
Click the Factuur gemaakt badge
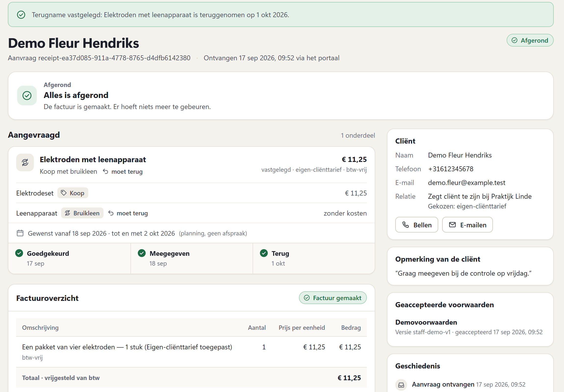click(333, 298)
